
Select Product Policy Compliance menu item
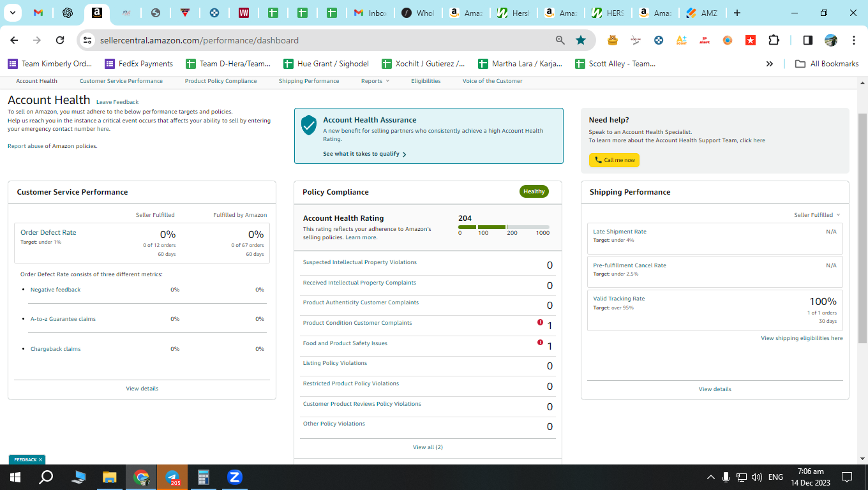click(221, 81)
